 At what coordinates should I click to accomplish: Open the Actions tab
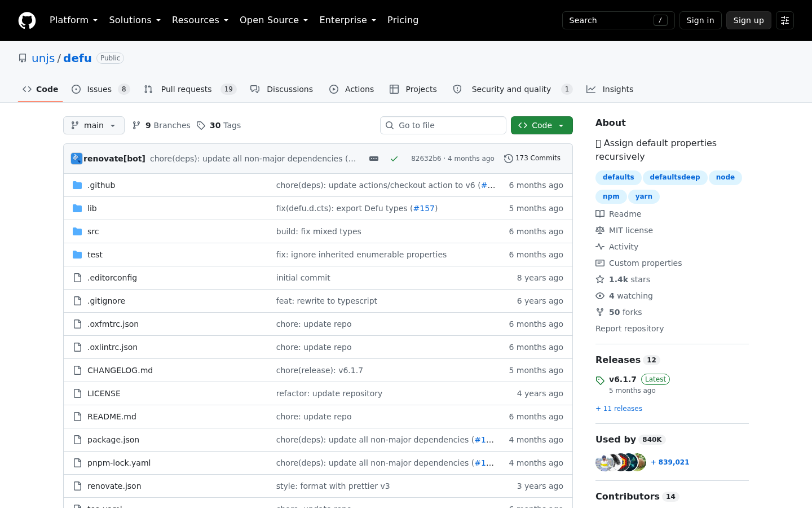tap(352, 89)
